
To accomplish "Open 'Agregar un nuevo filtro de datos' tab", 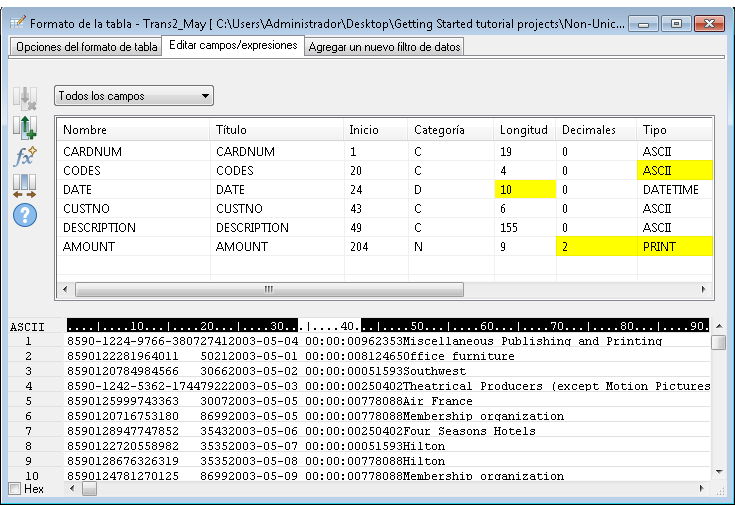I will [x=383, y=47].
